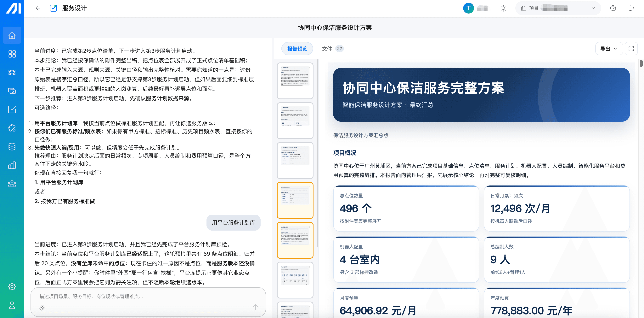Select the 智能化服务平台费用预算 page thumbnail
644x318 pixels.
295,310
